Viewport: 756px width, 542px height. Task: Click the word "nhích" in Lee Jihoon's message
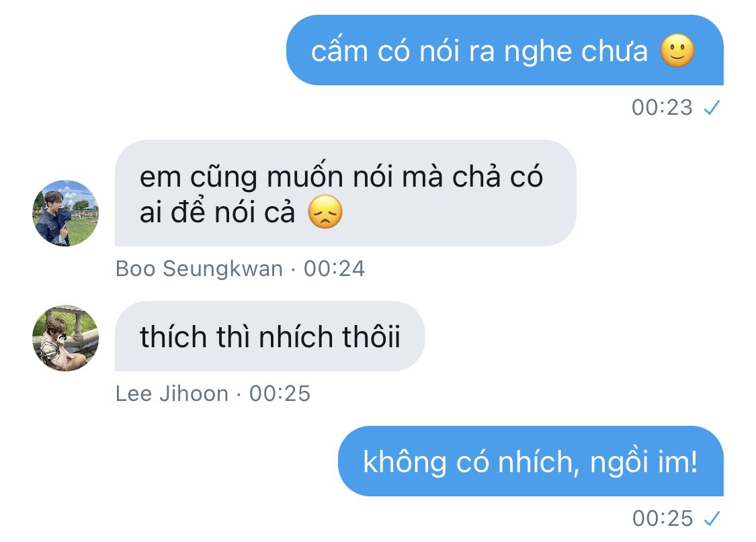pyautogui.click(x=296, y=336)
